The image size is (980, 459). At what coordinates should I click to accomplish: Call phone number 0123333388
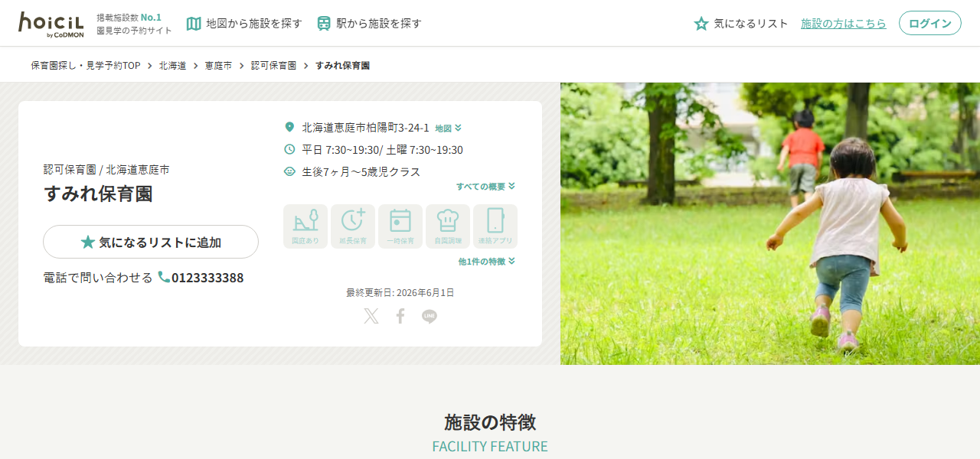coord(201,278)
